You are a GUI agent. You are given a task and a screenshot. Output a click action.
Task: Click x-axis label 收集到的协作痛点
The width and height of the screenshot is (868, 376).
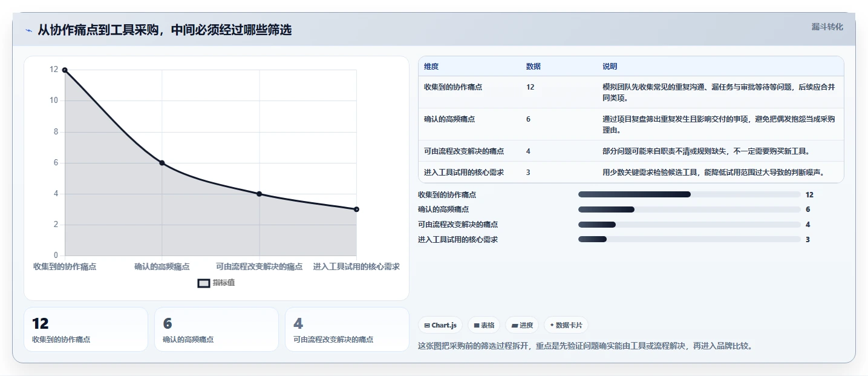pos(65,266)
